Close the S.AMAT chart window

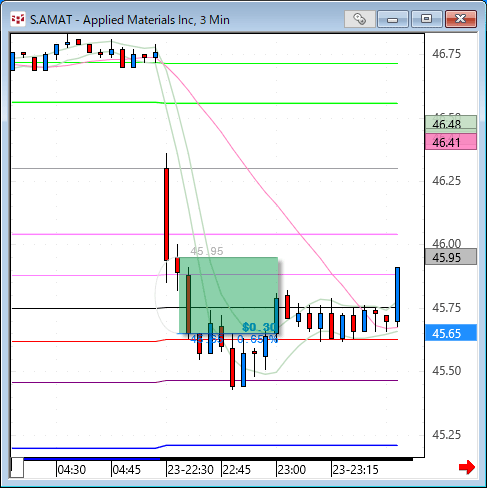[461, 19]
